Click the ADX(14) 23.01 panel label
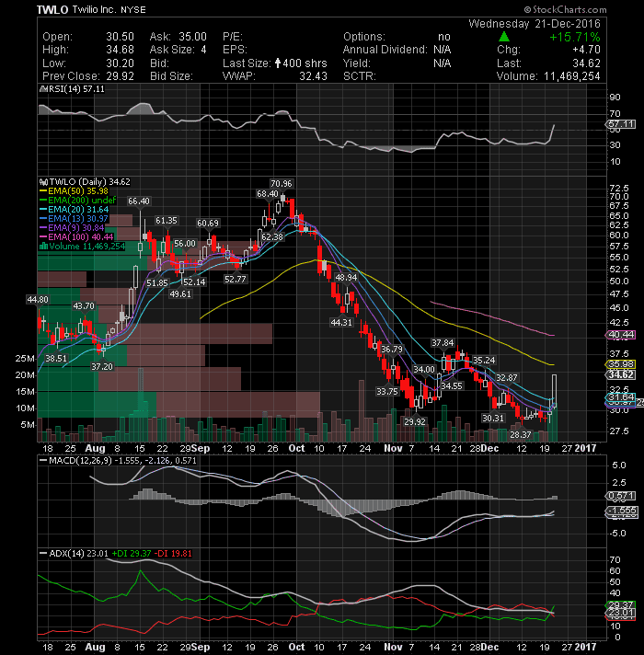This screenshot has height=655, width=644. pyautogui.click(x=74, y=554)
